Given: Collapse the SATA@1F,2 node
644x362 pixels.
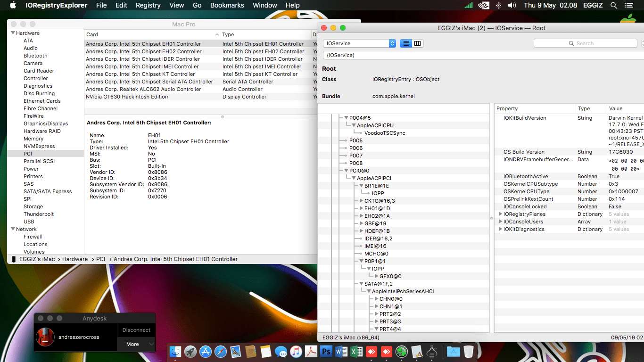Looking at the screenshot, I should 361,284.
